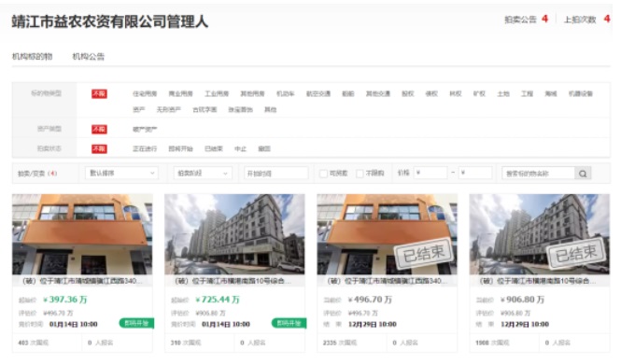This screenshot has width=621, height=364.
Task: Click the magnifier search icon
Action: coord(583,174)
